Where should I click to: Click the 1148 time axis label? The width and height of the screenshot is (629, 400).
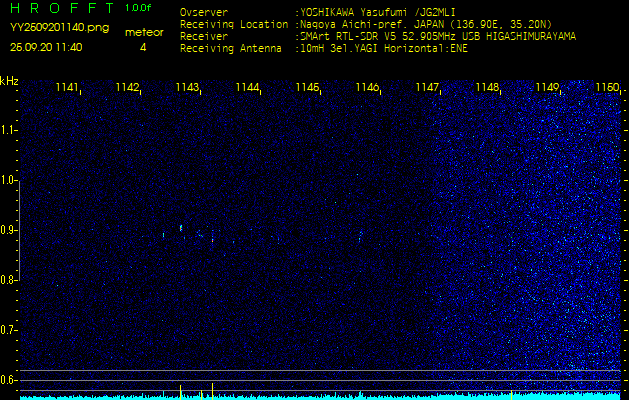[x=487, y=87]
